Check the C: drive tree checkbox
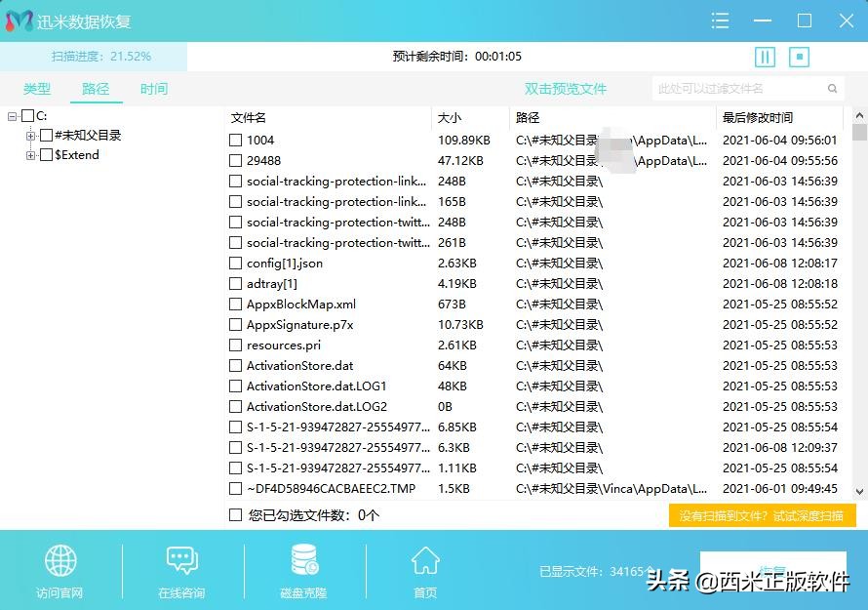The image size is (868, 610). [27, 116]
